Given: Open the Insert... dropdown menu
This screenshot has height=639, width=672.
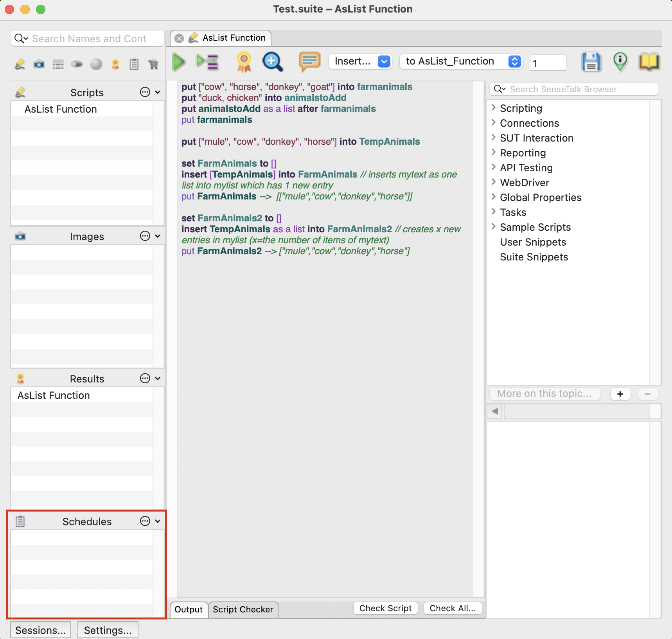Looking at the screenshot, I should pos(360,61).
